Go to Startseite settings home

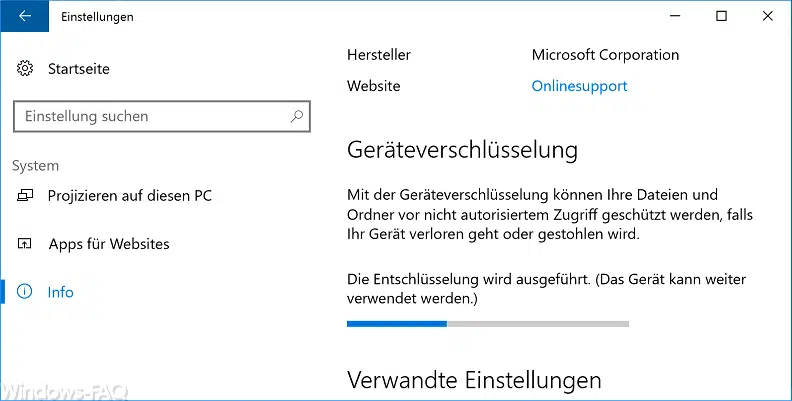point(78,69)
